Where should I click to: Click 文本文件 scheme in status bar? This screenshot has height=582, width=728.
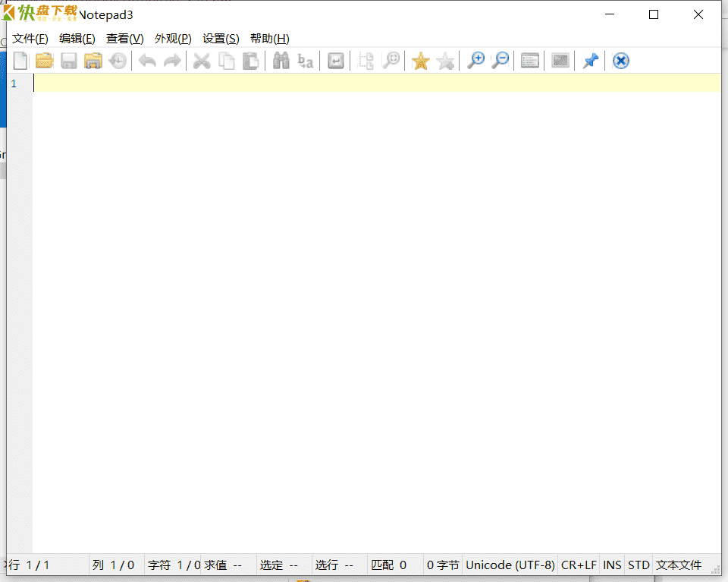tap(678, 565)
